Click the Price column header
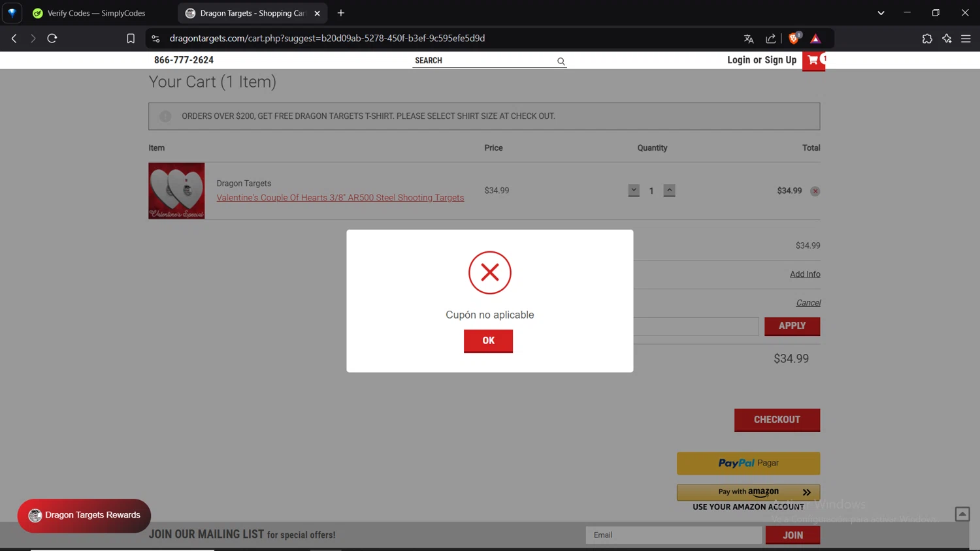Viewport: 980px width, 551px height. 493,148
